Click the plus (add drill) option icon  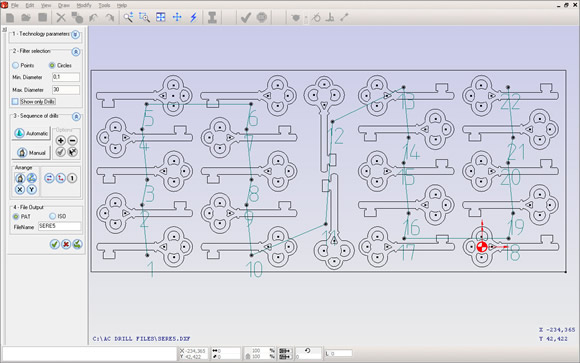tap(61, 140)
